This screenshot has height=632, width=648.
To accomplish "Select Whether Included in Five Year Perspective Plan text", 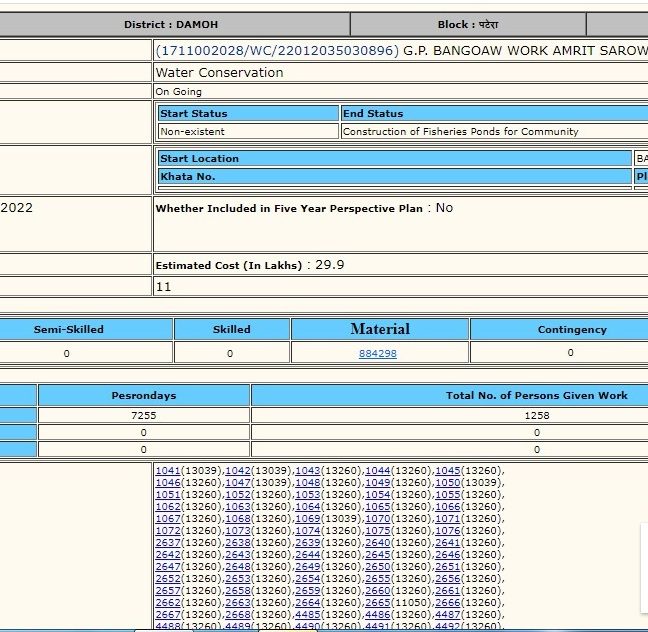I will pyautogui.click(x=289, y=208).
